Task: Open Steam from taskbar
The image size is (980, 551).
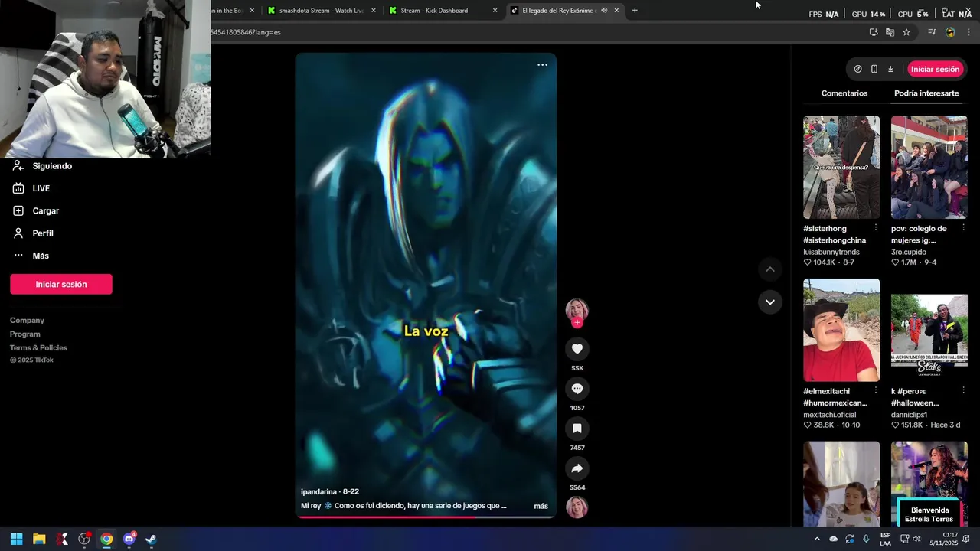Action: pyautogui.click(x=151, y=539)
